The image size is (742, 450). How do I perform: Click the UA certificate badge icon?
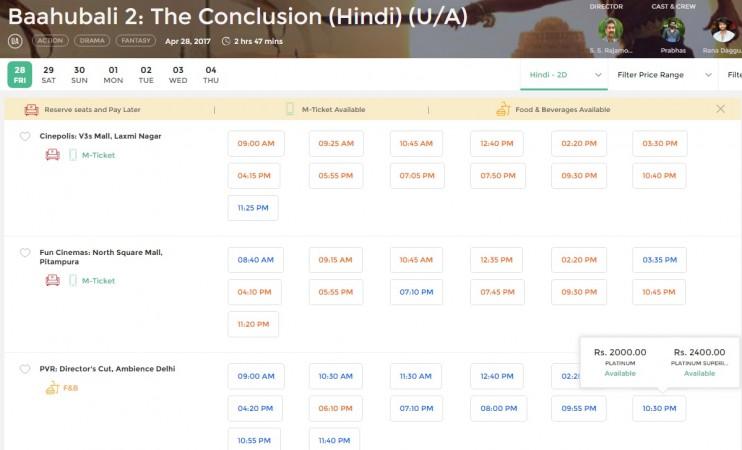coord(15,41)
